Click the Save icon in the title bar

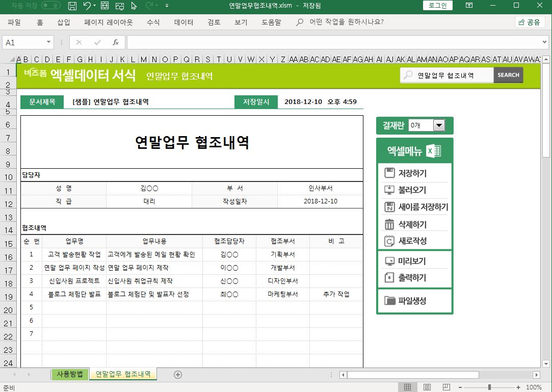click(x=72, y=6)
